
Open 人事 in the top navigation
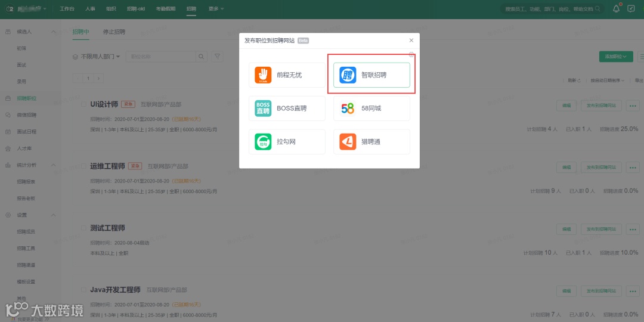[91, 8]
